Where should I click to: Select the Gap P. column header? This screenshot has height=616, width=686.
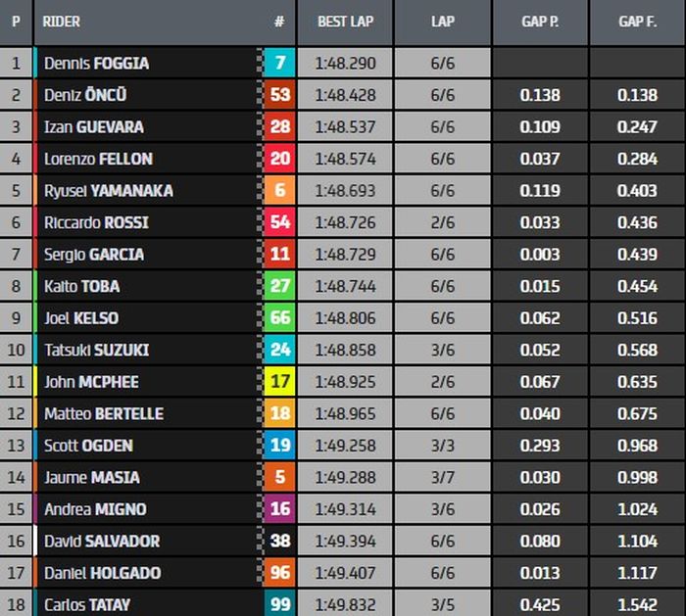[x=540, y=22]
